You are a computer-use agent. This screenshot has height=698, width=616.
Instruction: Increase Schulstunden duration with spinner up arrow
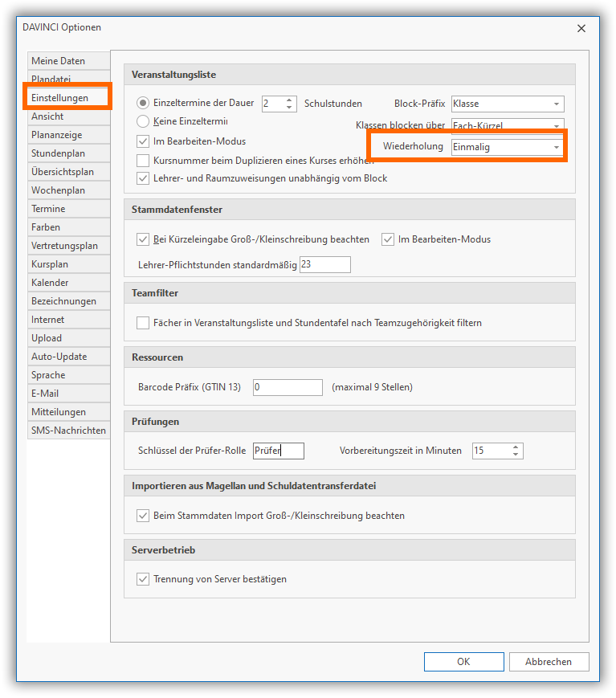point(291,100)
